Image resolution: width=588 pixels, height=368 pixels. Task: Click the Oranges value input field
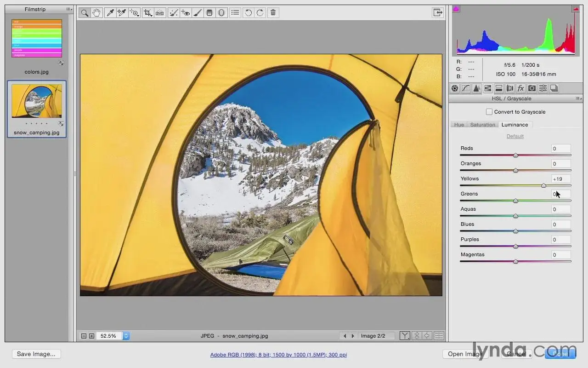(x=561, y=163)
